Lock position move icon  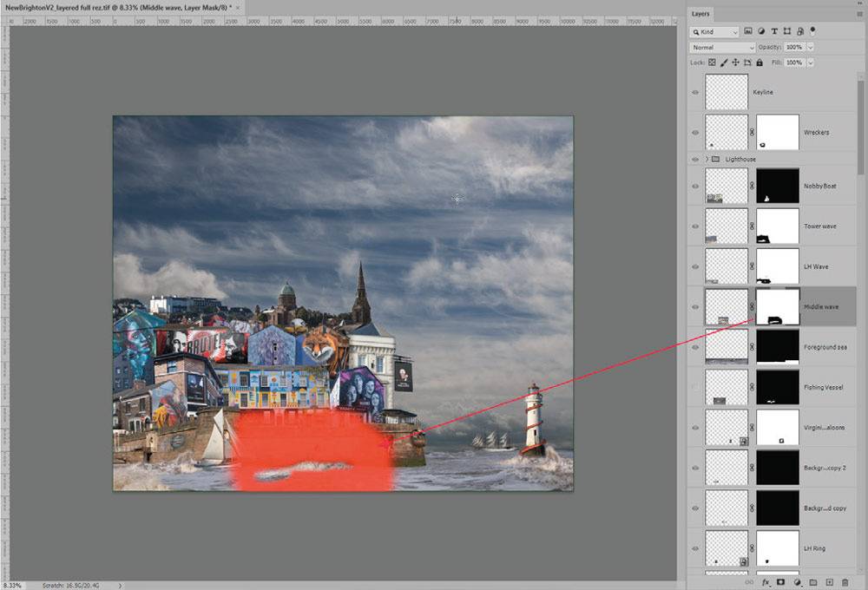point(736,62)
